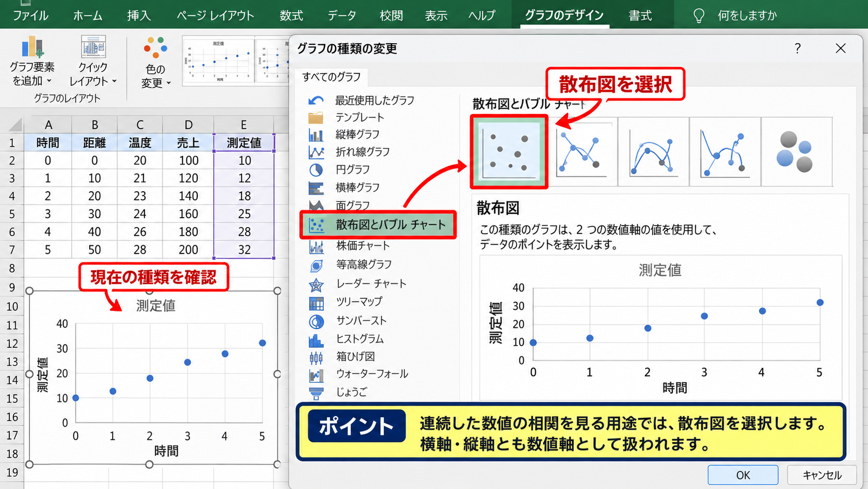The width and height of the screenshot is (868, 489).
Task: Open 最近使用したグラフ category
Action: (x=361, y=100)
